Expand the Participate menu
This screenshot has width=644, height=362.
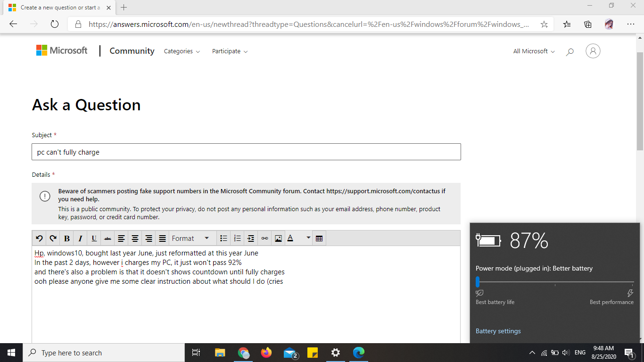pyautogui.click(x=230, y=51)
